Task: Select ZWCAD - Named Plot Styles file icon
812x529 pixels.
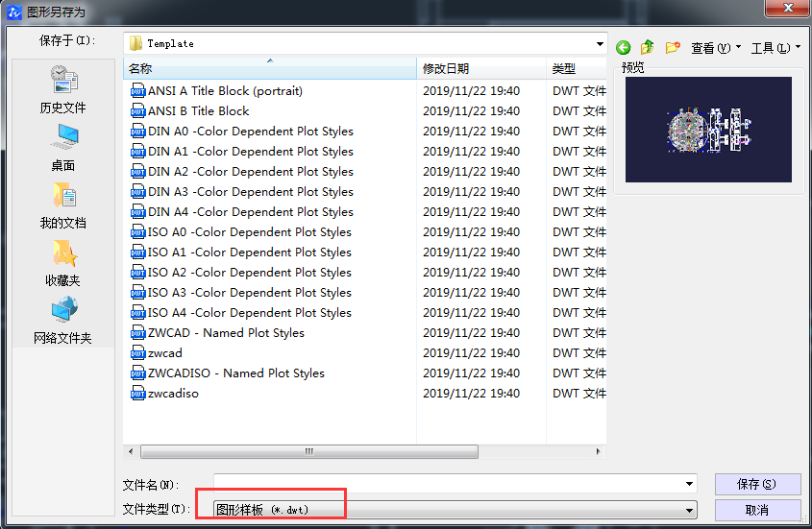Action: tap(137, 333)
